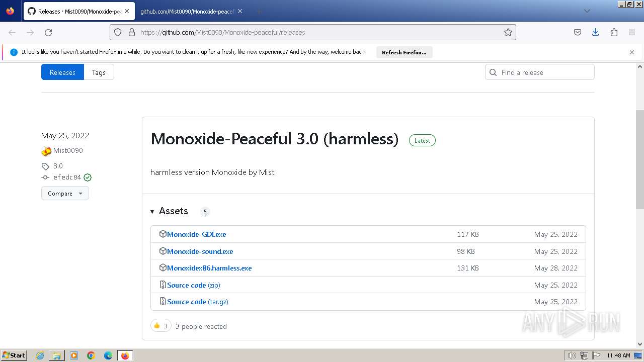Dismiss the Firefox refresh notification bar

[x=632, y=52]
